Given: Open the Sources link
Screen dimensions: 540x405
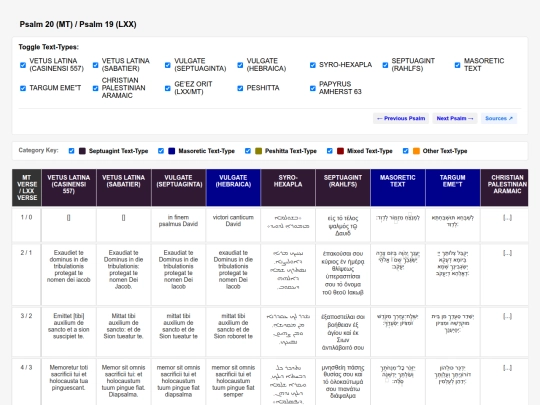Looking at the screenshot, I should [x=499, y=118].
